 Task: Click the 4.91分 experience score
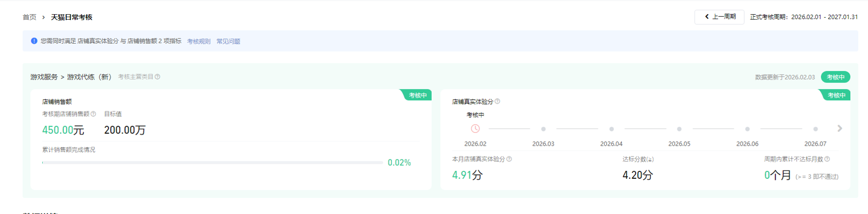pos(467,175)
